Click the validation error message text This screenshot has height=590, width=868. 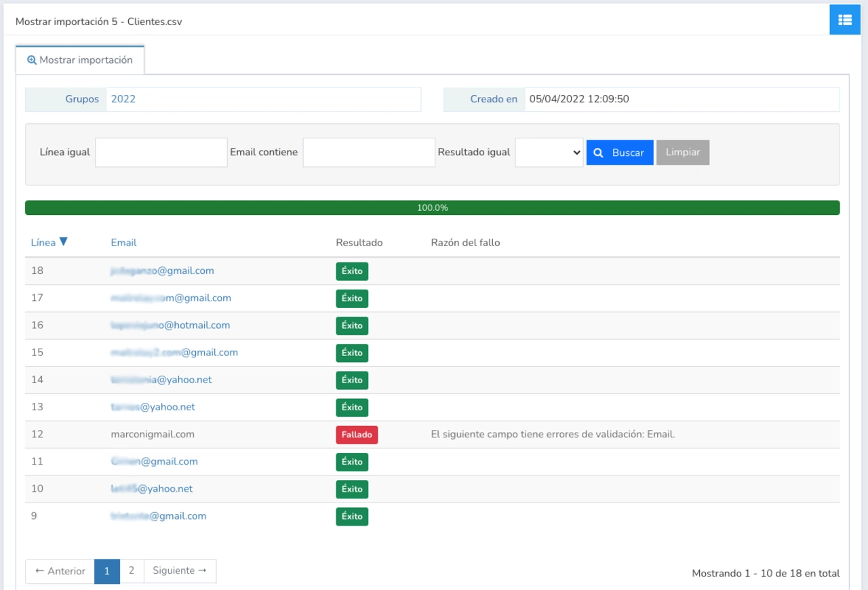point(553,434)
